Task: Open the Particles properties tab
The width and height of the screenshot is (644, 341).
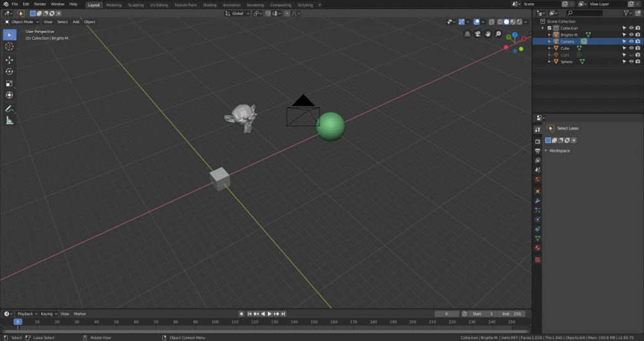Action: 538,210
